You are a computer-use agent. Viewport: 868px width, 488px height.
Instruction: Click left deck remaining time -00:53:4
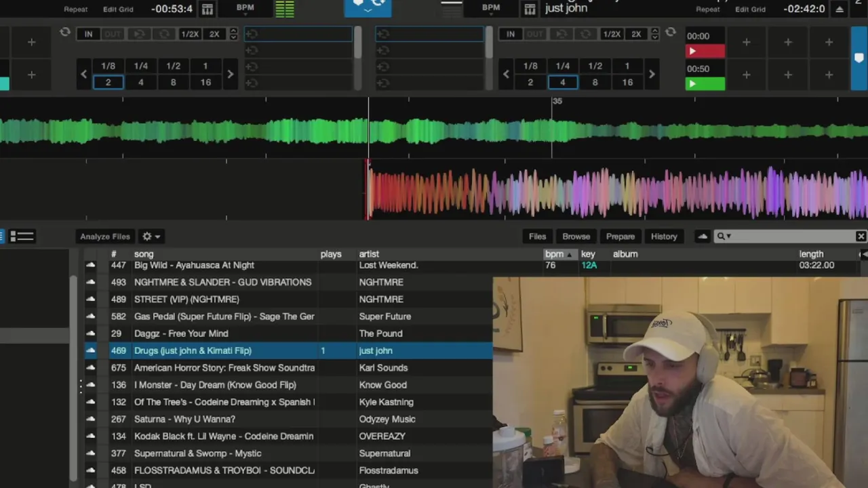coord(172,9)
